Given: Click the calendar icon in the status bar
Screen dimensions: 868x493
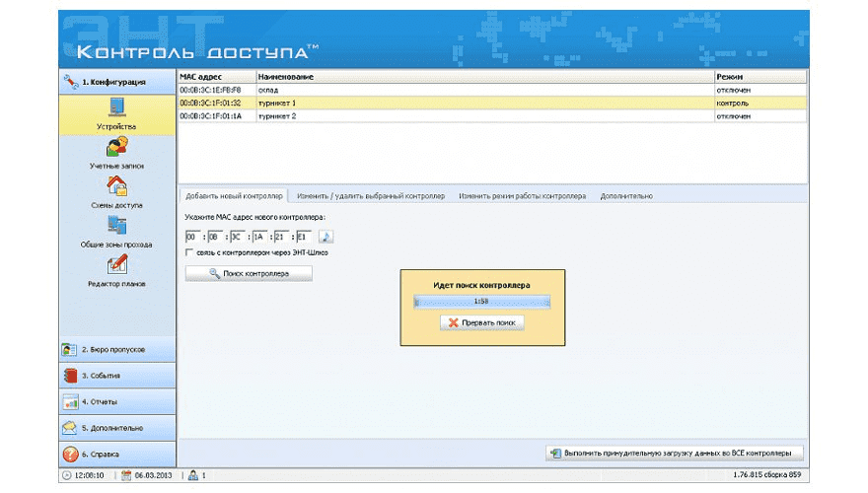Looking at the screenshot, I should pos(126,475).
